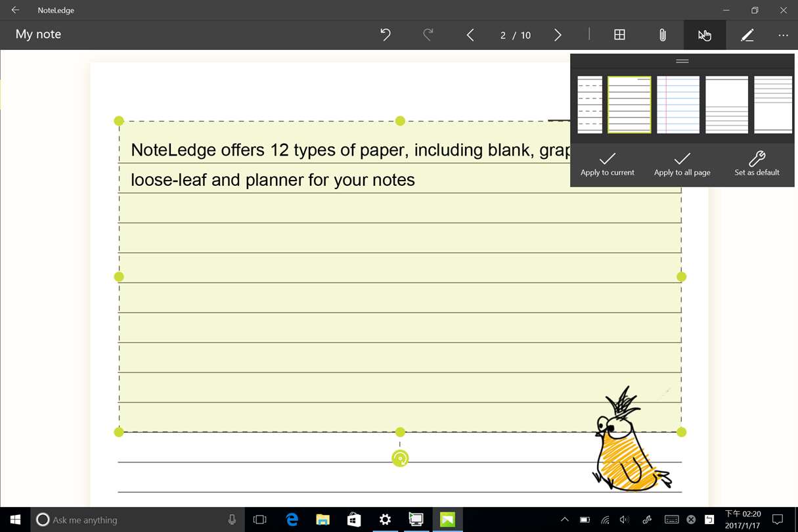
Task: Open the Wi-Fi network tray icon
Action: click(605, 520)
